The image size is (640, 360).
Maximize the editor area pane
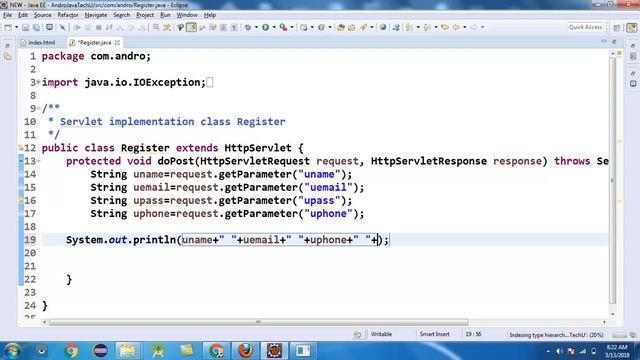(614, 42)
